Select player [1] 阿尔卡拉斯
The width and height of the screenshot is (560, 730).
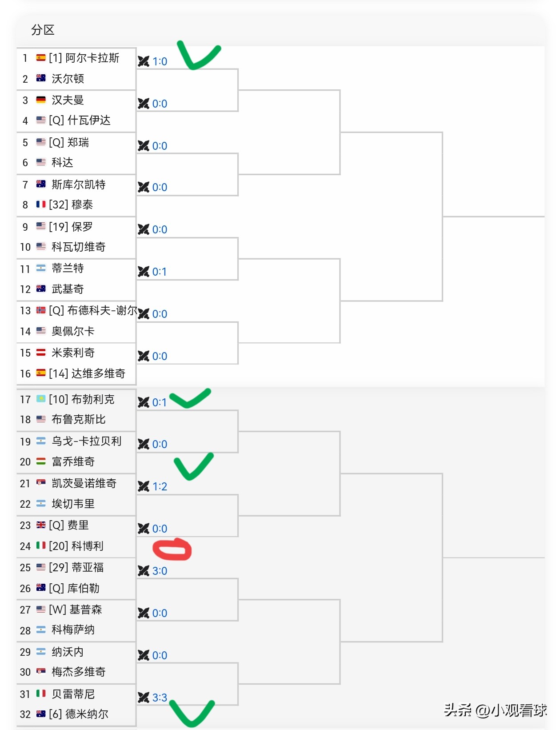click(x=84, y=58)
